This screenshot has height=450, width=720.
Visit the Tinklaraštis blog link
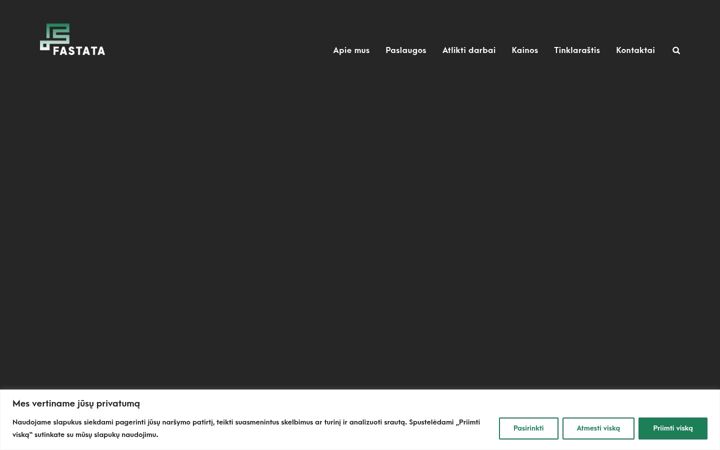577,51
